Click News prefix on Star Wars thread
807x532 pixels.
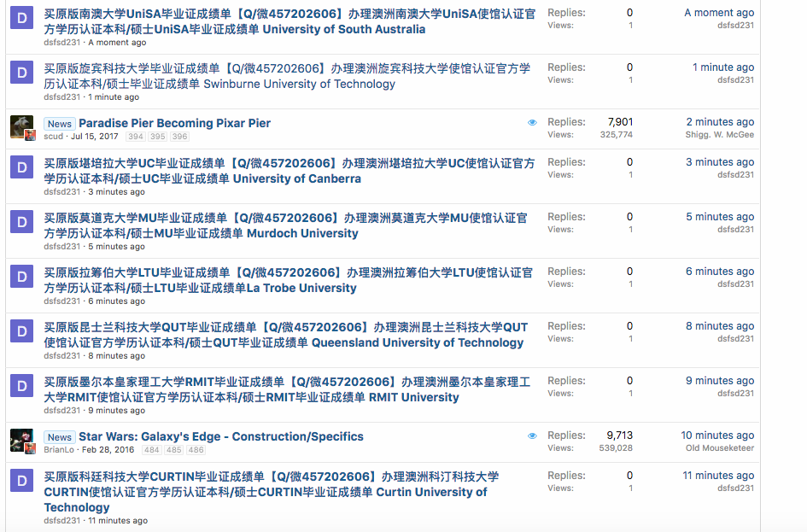(x=60, y=437)
